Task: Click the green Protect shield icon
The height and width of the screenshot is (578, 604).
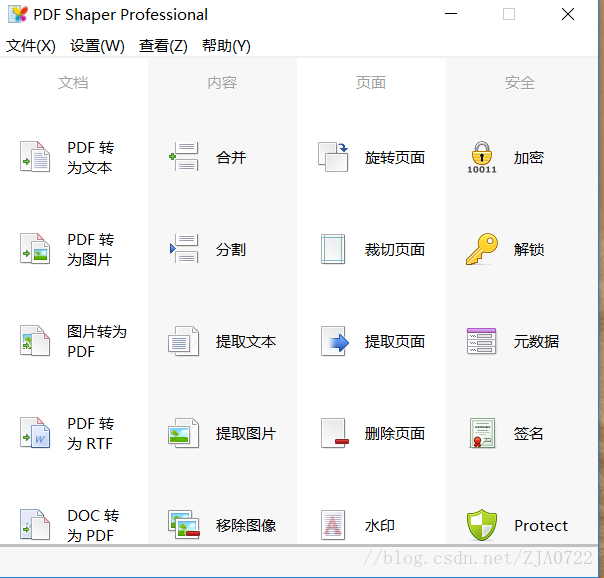Action: coord(482,525)
